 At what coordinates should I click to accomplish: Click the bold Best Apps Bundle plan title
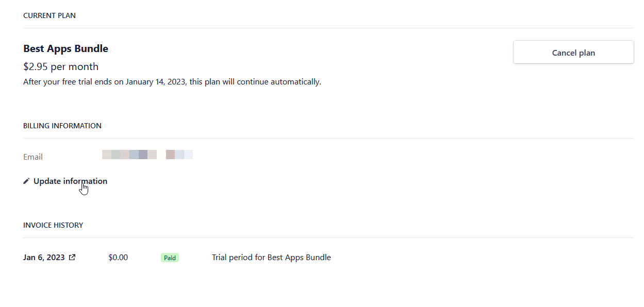click(65, 49)
